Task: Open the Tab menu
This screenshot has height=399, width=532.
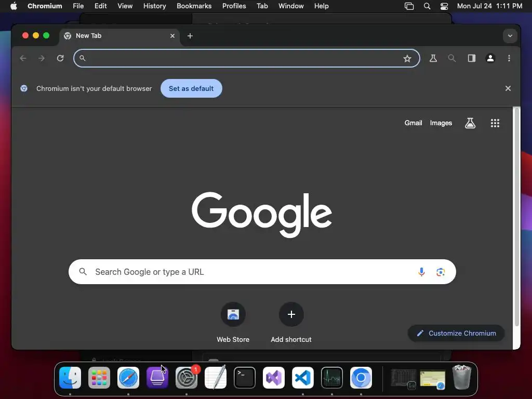Action: tap(262, 6)
